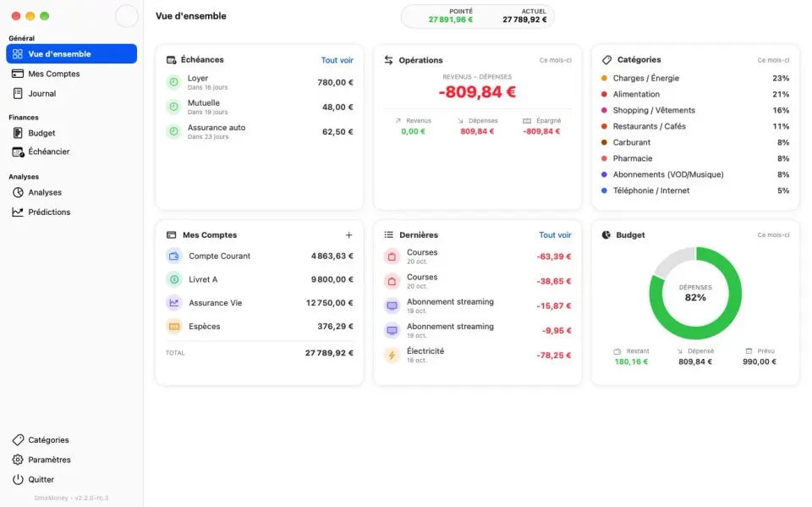This screenshot has width=812, height=507.
Task: Click the Épargné -809,84 € value
Action: 541,132
